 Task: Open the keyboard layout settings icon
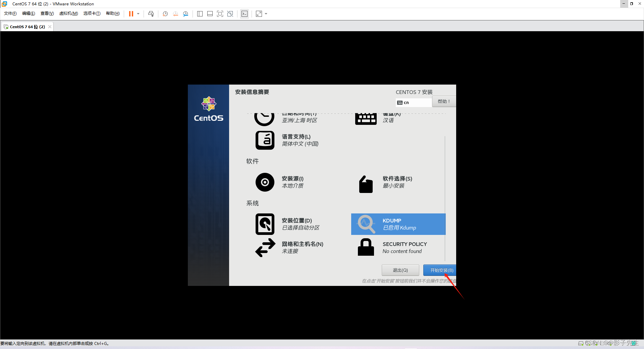coord(366,119)
